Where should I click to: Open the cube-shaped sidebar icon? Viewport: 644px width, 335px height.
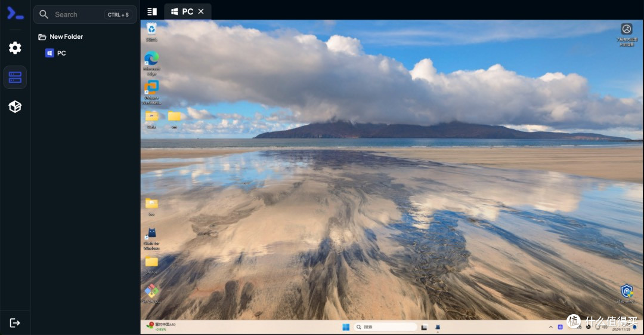pos(15,106)
